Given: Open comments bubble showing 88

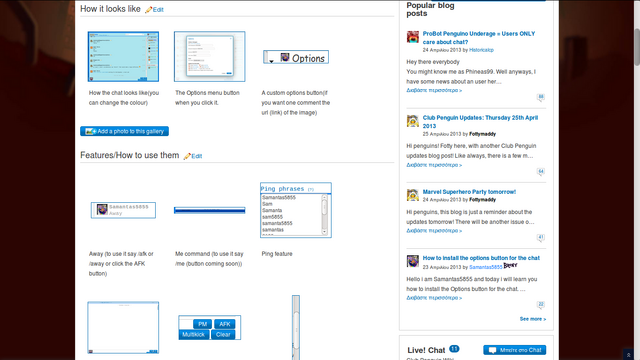Looking at the screenshot, I should point(541,98).
